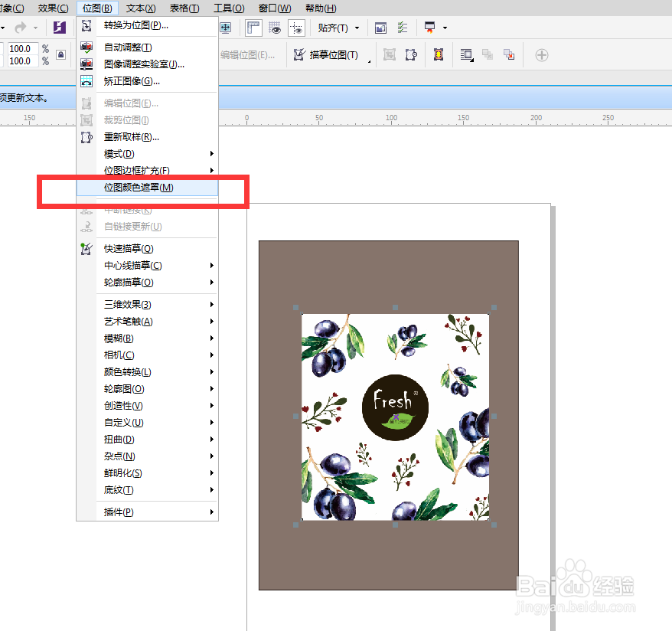Click the 快速描摹 icon
Viewport: 672px width, 631px height.
(x=86, y=248)
